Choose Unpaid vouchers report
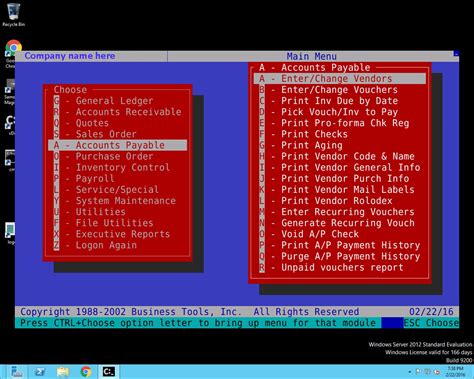The image size is (474, 379). tap(340, 267)
